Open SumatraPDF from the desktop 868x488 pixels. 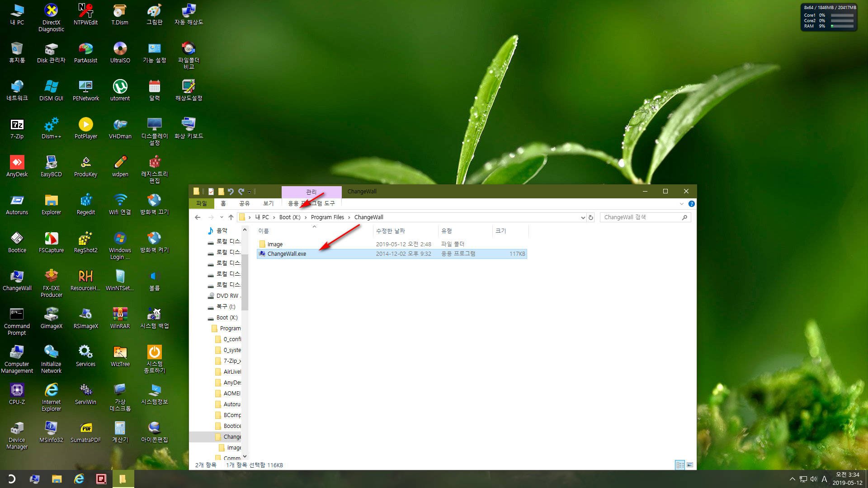click(x=85, y=432)
